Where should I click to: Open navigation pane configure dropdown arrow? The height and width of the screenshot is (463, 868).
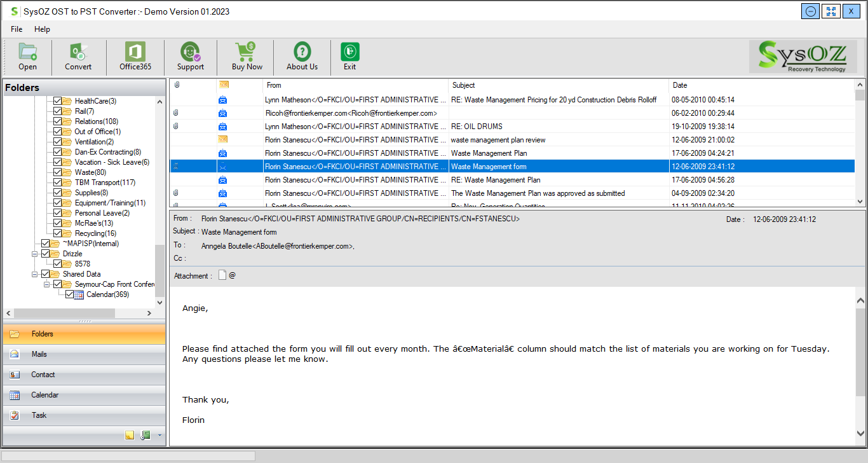[159, 435]
